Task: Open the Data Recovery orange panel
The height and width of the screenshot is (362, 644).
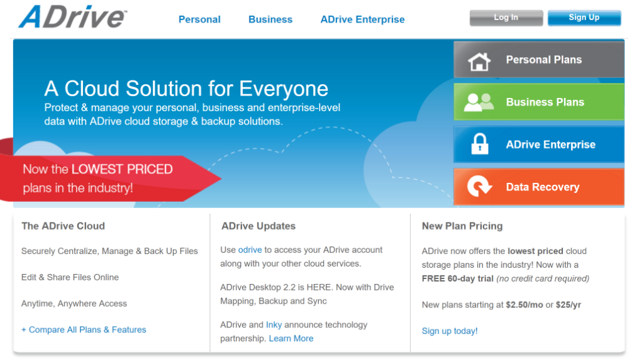Action: tap(547, 187)
